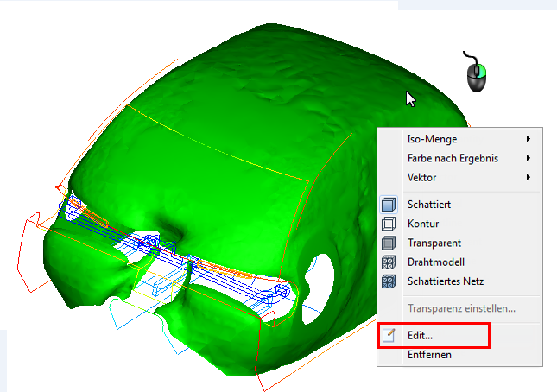The image size is (557, 392).
Task: Select the Schattiertes Netz display mode
Action: coord(459,281)
